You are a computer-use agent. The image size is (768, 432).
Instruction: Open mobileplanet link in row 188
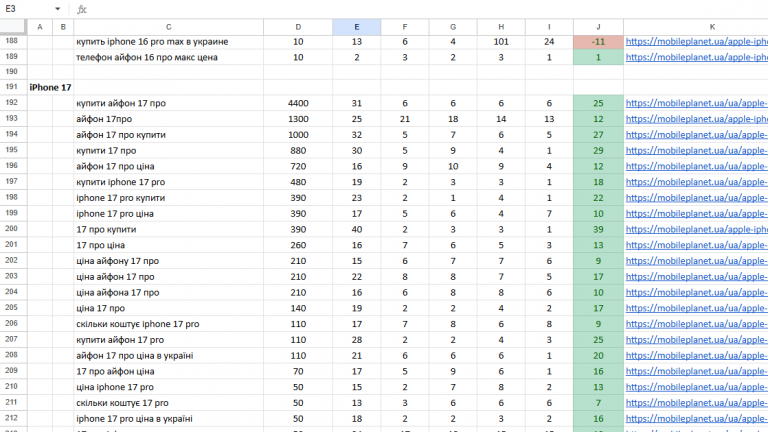(696, 42)
